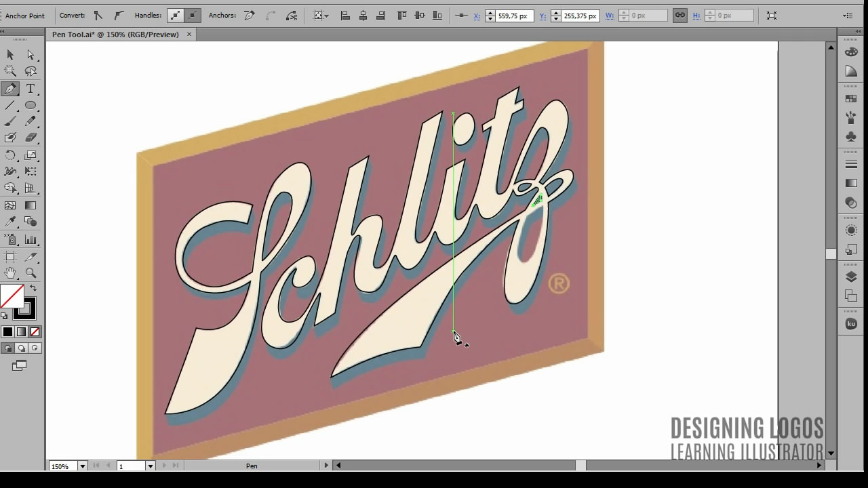Select the Direct Selection tool (white arrow)
Image resolution: width=868 pixels, height=488 pixels.
31,55
